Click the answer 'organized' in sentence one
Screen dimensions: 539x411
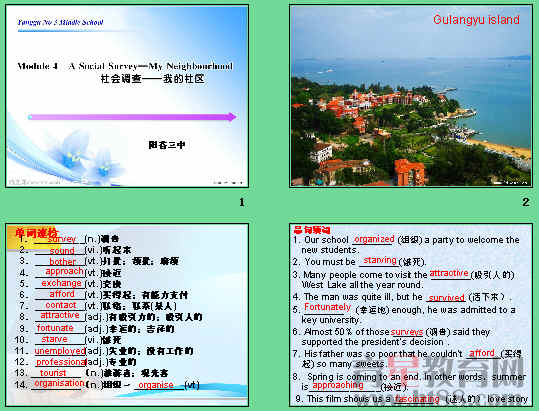374,239
